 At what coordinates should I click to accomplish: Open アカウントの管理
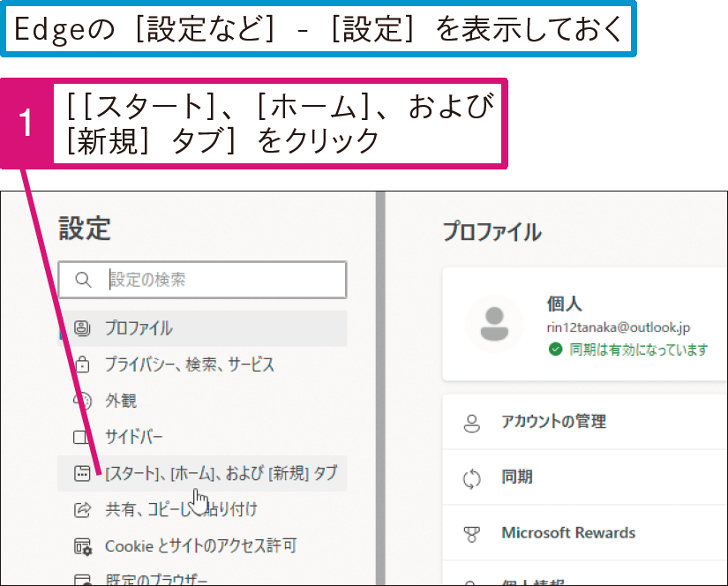585,422
